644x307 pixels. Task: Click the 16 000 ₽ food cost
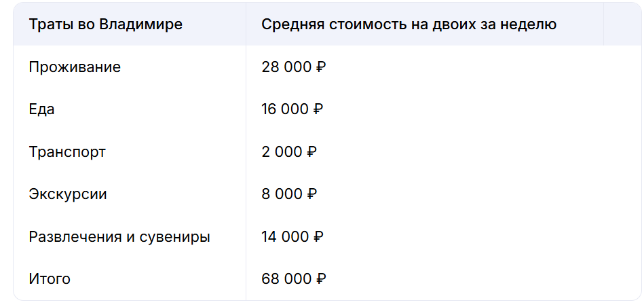coord(292,109)
